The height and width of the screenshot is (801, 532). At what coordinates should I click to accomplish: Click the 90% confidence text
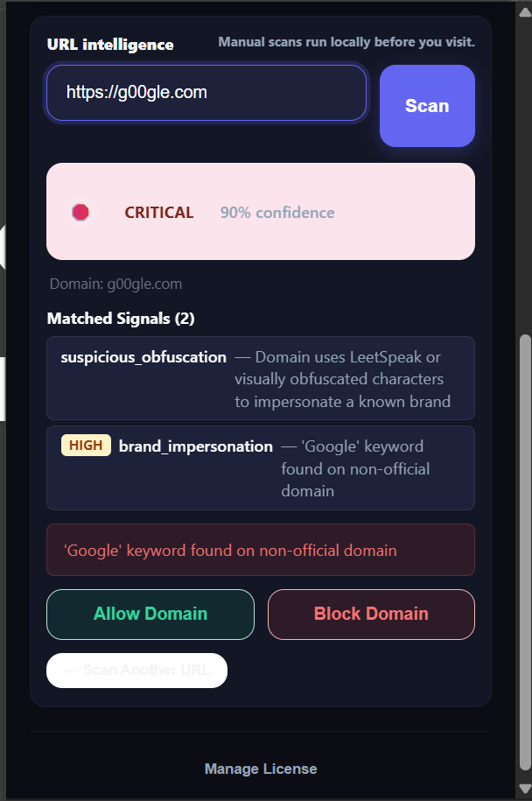[x=277, y=213]
